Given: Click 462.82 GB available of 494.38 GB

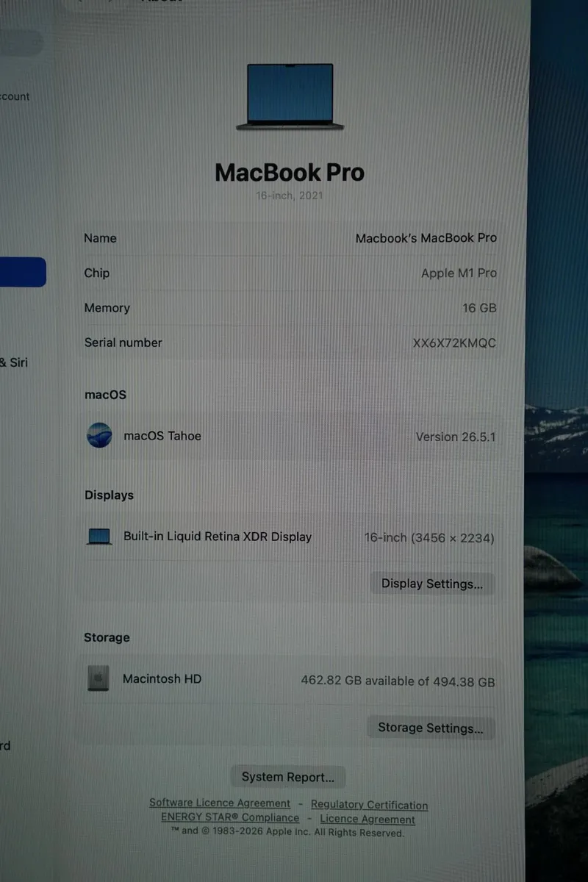Looking at the screenshot, I should click(x=398, y=681).
